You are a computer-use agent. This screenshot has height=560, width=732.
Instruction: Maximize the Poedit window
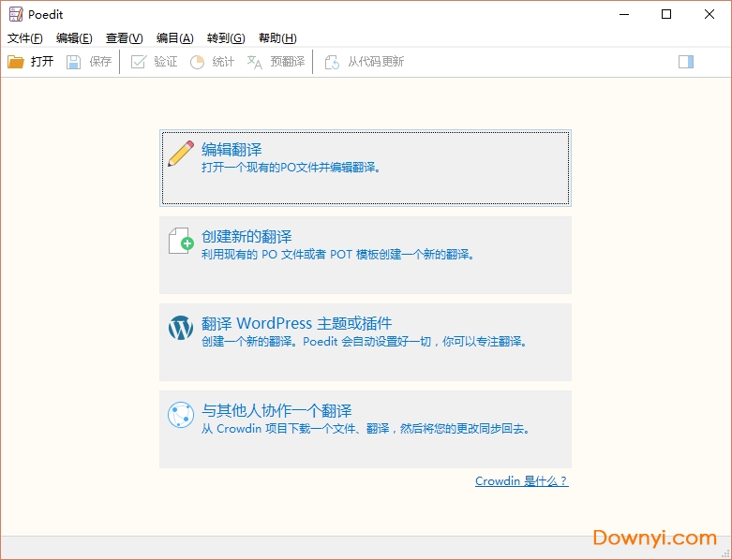coord(666,14)
